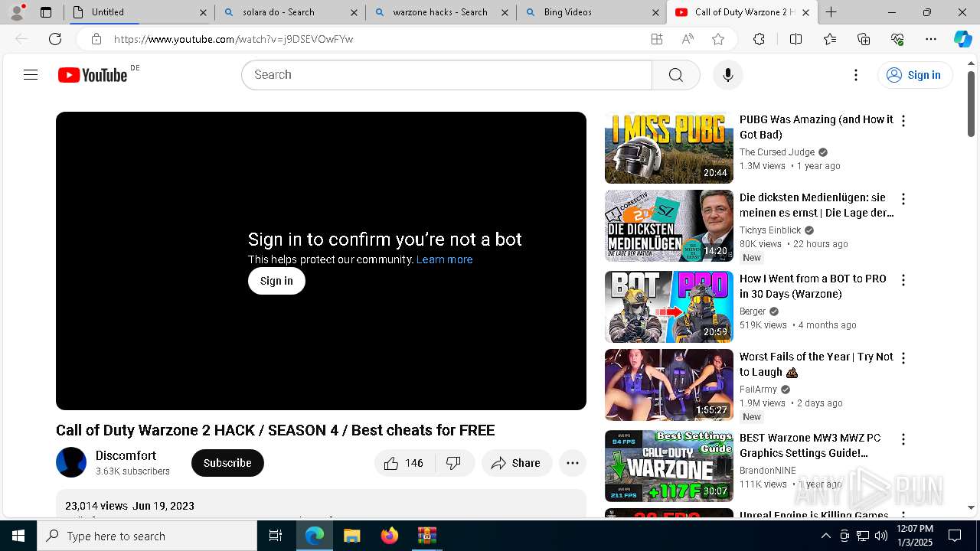Open volume control in system tray
This screenshot has height=551, width=980.
pos(880,536)
